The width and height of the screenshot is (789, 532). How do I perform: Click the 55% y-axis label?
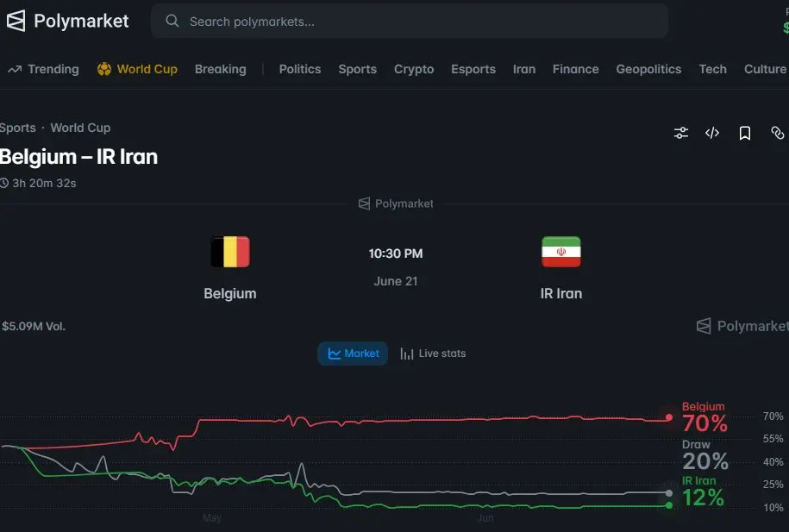click(773, 439)
